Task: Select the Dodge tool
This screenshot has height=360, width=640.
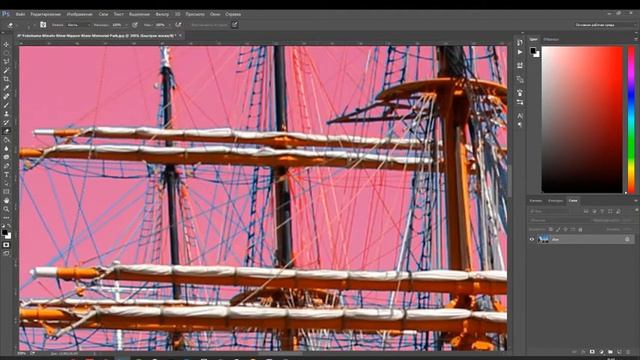Action: [x=6, y=157]
